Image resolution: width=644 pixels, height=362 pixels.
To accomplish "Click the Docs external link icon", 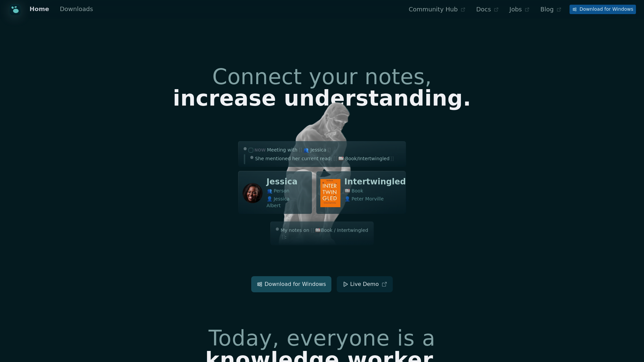I will 496,9.
